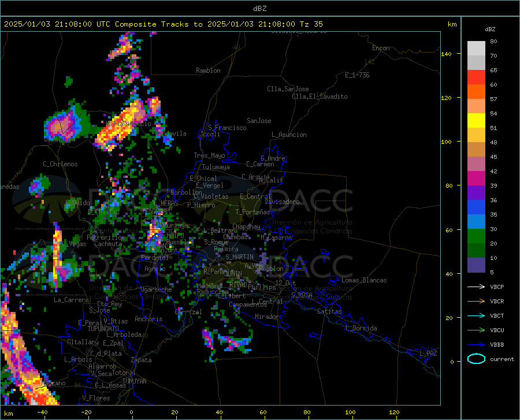
Task: Click the Mirador label on map
Action: 266,317
